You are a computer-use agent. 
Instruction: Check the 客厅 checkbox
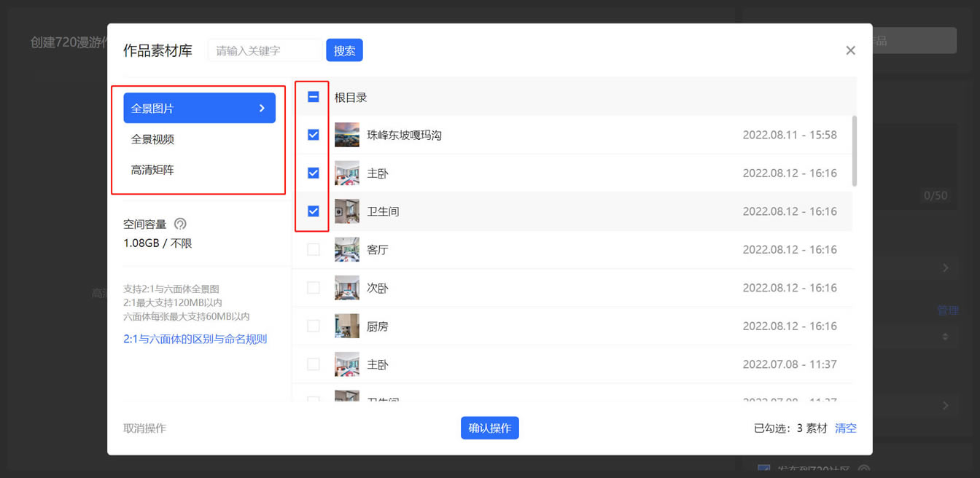coord(314,249)
